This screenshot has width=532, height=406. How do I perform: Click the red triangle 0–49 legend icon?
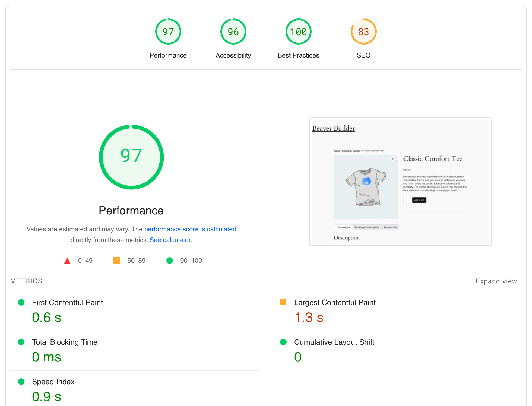pos(67,261)
